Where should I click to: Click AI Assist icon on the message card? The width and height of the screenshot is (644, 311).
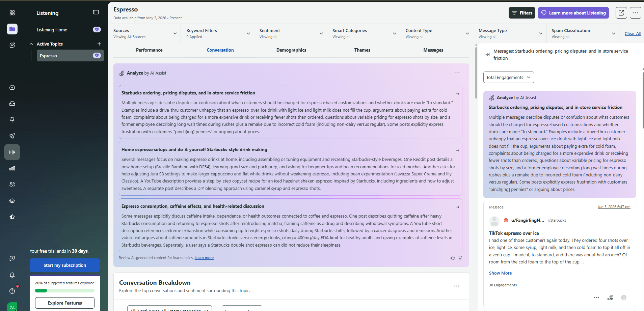(610, 298)
